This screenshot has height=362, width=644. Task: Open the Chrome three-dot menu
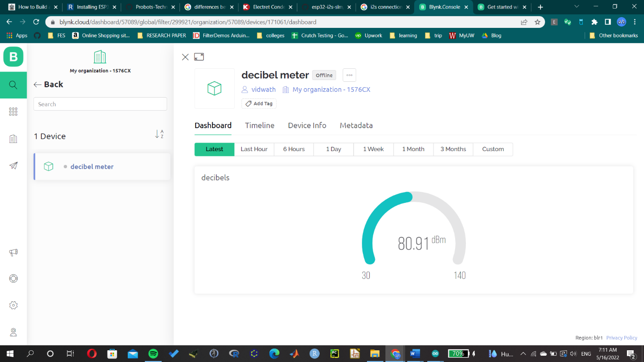635,22
